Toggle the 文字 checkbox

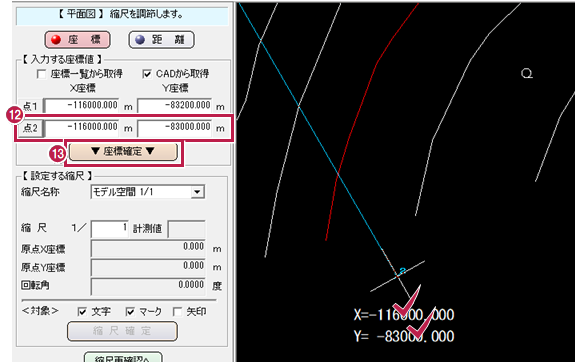coord(82,312)
